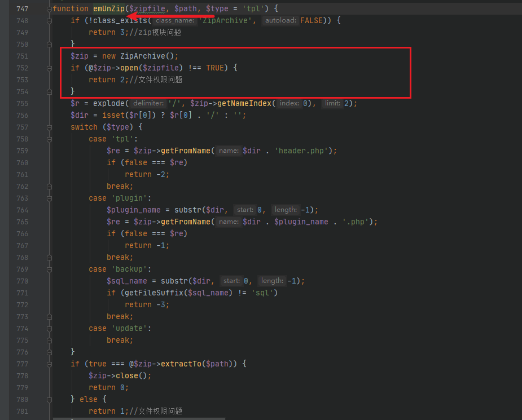The width and height of the screenshot is (522, 420).
Task: Click the FALSE constant on line 748
Action: (x=312, y=21)
